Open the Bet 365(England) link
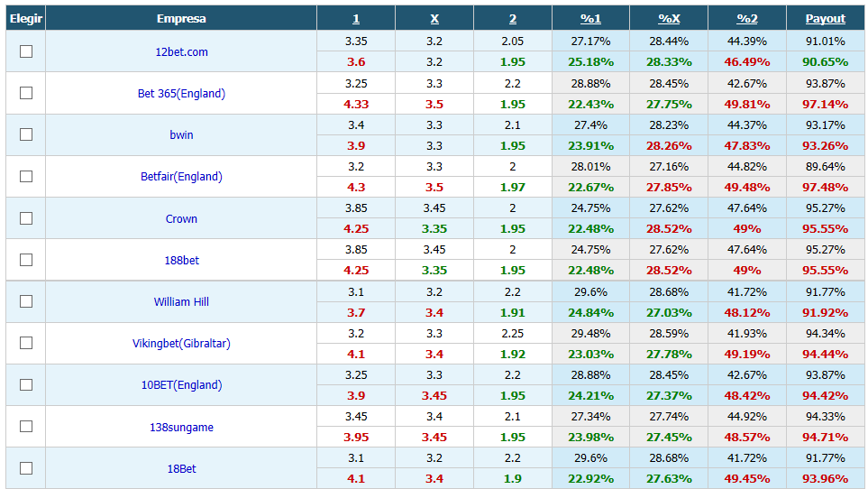 [181, 94]
